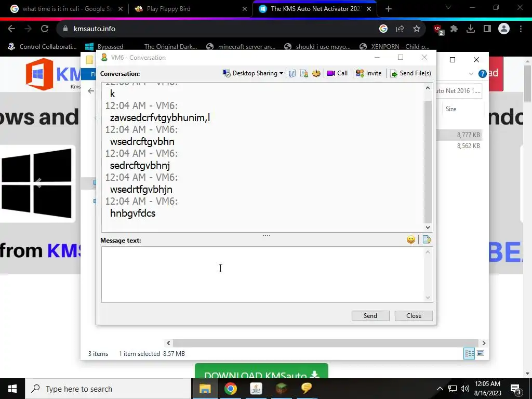Open the minecraft server an... bookmark
This screenshot has height=399, width=532.
[241, 46]
